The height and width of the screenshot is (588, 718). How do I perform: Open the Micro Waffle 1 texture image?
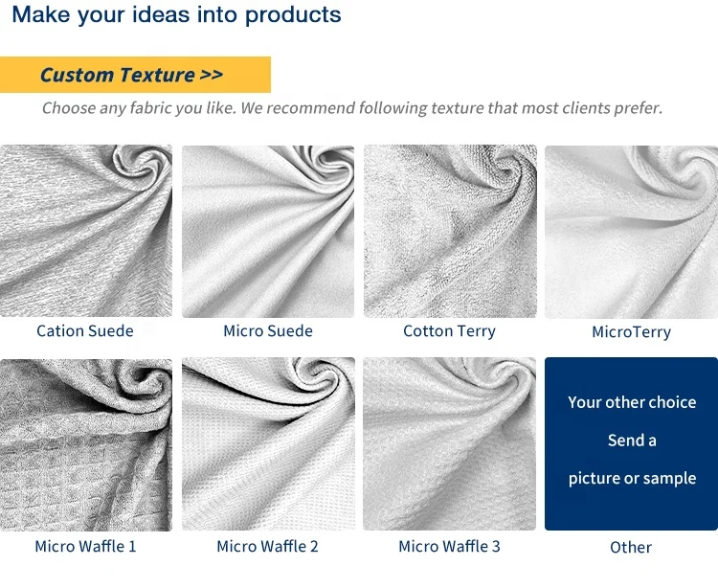86,444
